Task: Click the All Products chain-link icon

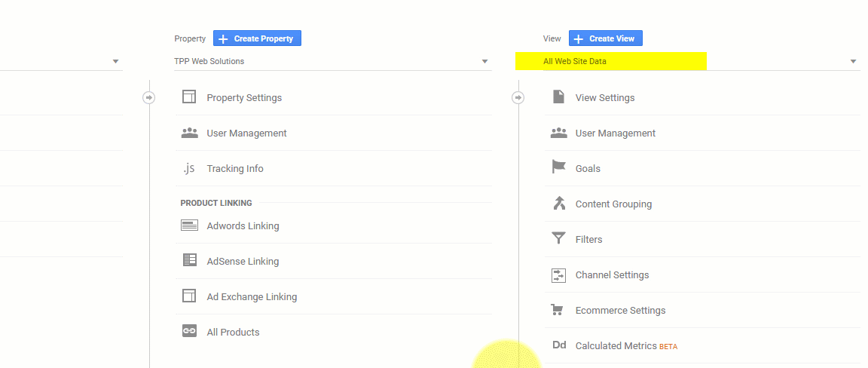Action: [189, 331]
